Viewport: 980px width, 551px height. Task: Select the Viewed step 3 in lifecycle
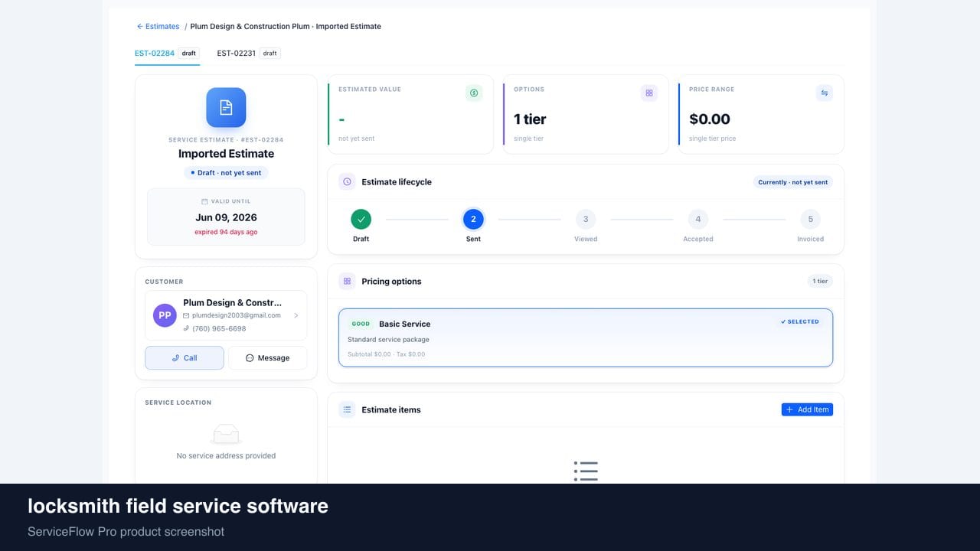click(586, 219)
